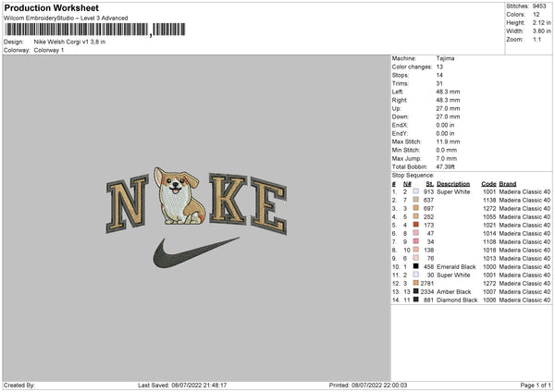This screenshot has width=555, height=392.
Task: Click the Super White swatch in stop 1
Action: point(416,191)
